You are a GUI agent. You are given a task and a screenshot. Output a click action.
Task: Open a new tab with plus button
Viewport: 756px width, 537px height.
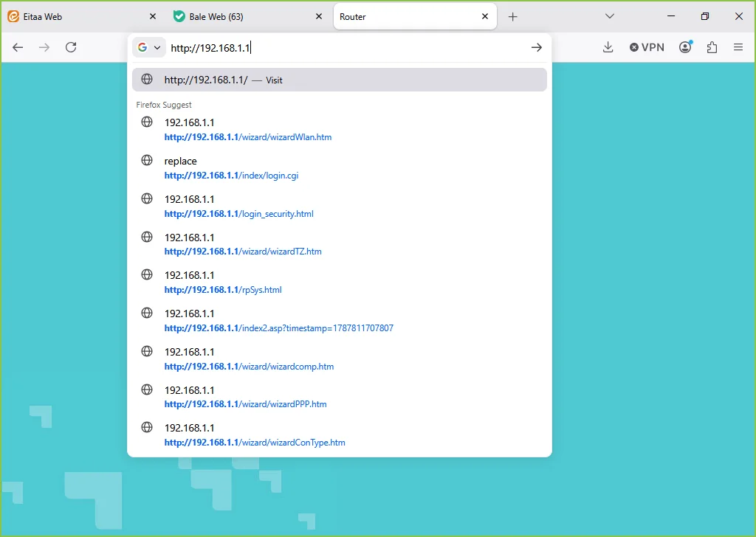point(513,17)
